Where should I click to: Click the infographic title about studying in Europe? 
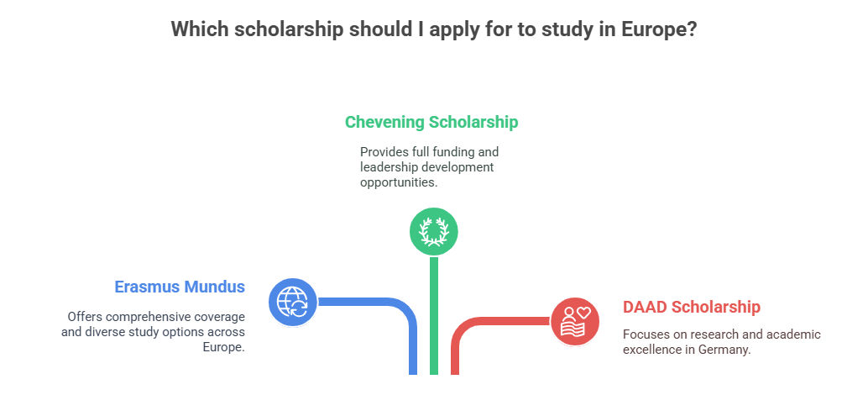coord(433,29)
